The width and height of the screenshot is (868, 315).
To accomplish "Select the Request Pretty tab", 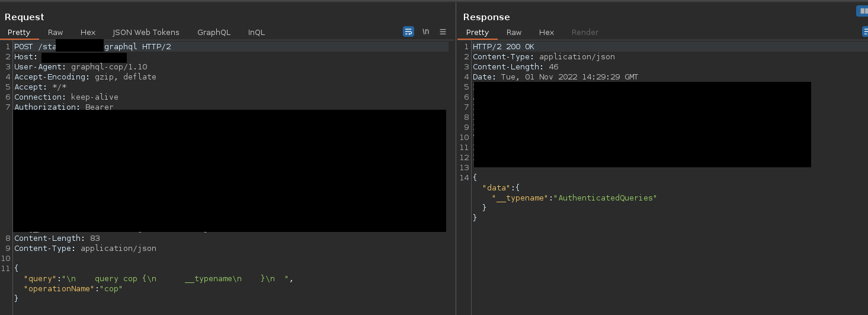I will 19,33.
